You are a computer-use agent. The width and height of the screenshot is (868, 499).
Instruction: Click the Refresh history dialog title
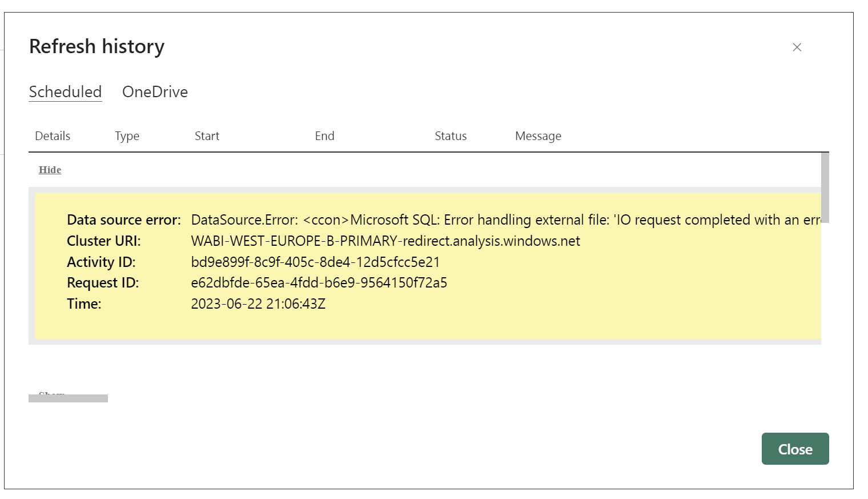click(x=96, y=46)
